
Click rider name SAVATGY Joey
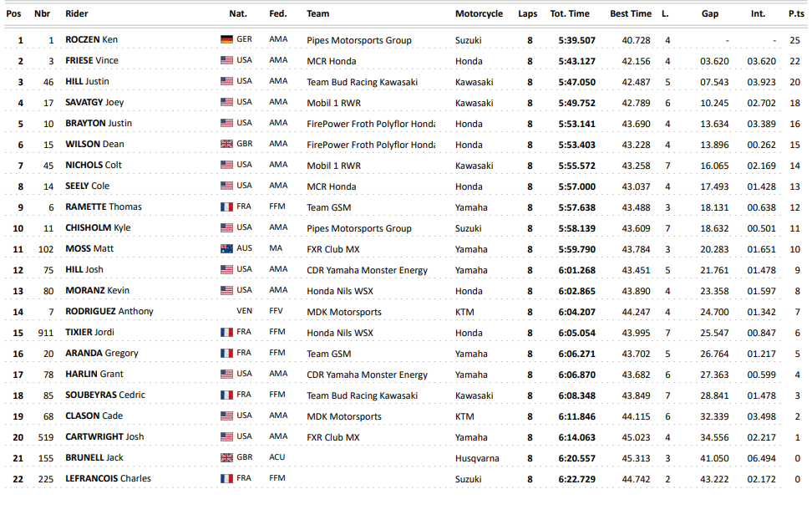pos(94,102)
